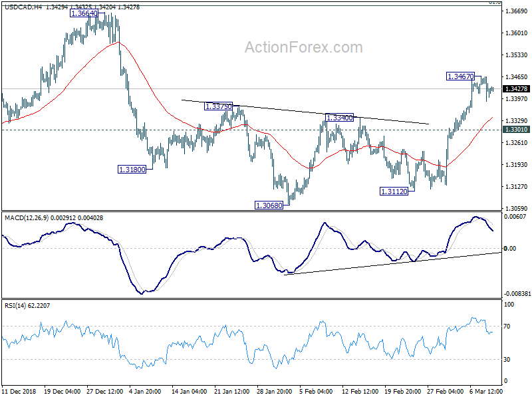The height and width of the screenshot is (399, 532).
Task: Click the 28 Jan 20:00 date label
Action: [x=275, y=391]
